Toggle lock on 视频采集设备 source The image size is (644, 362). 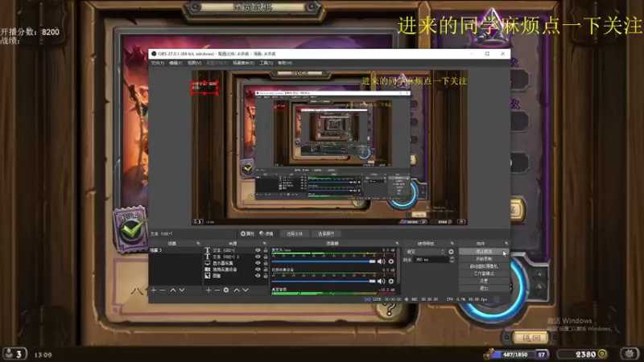click(266, 269)
